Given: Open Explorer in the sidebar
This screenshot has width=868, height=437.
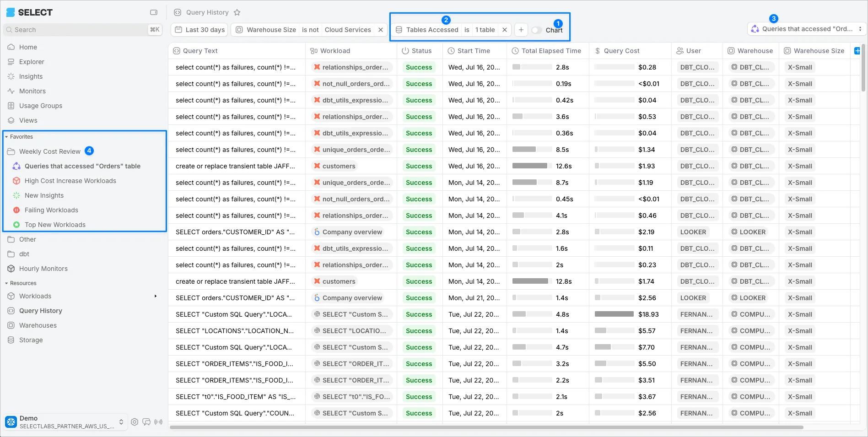Looking at the screenshot, I should (x=32, y=62).
